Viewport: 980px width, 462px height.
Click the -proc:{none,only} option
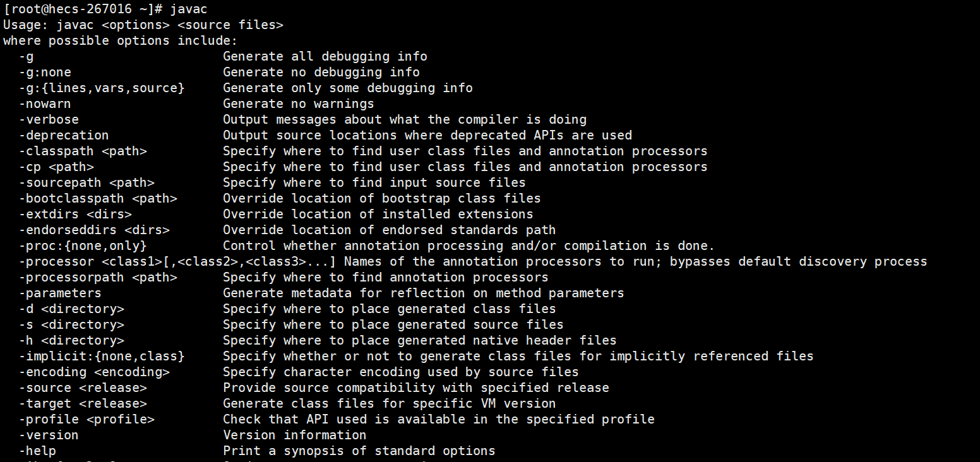[83, 246]
